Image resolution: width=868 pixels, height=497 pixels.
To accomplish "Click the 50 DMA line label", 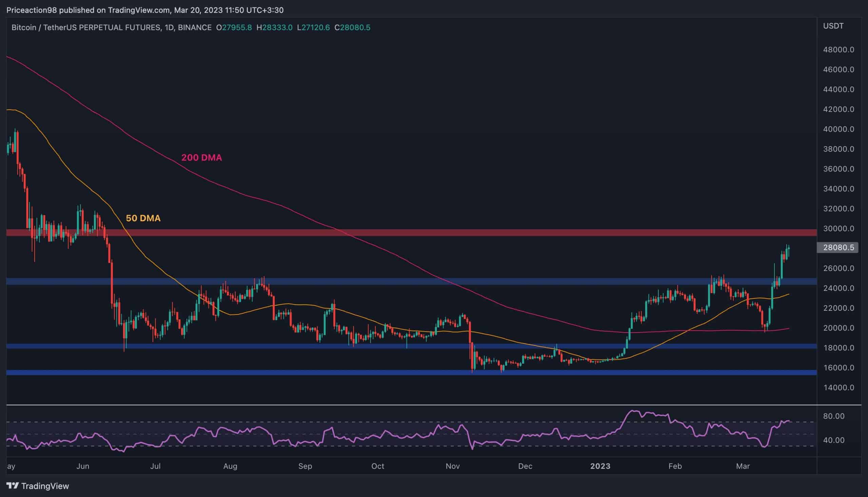I will [x=143, y=218].
